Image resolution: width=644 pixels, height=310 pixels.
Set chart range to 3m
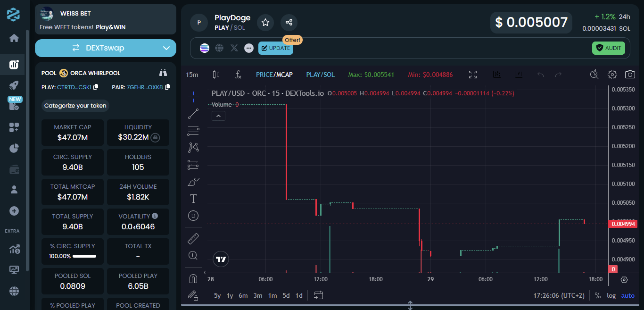click(x=258, y=295)
